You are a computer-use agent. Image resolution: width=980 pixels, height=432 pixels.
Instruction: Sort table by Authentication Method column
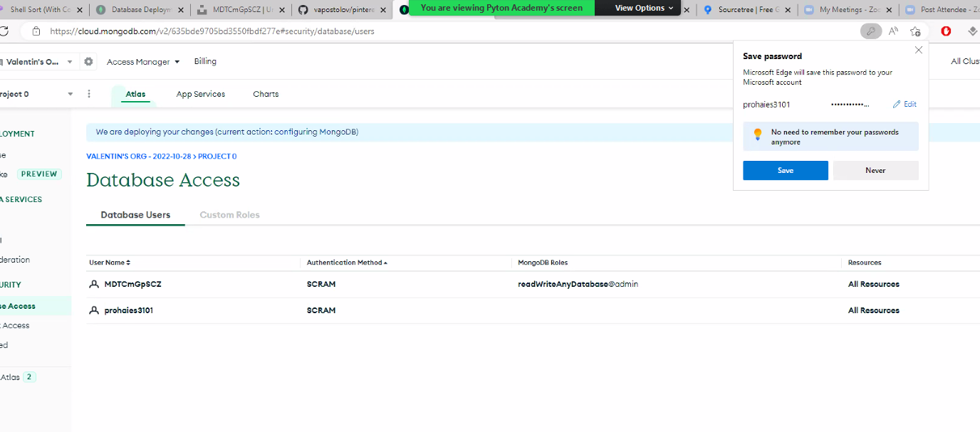coord(347,263)
